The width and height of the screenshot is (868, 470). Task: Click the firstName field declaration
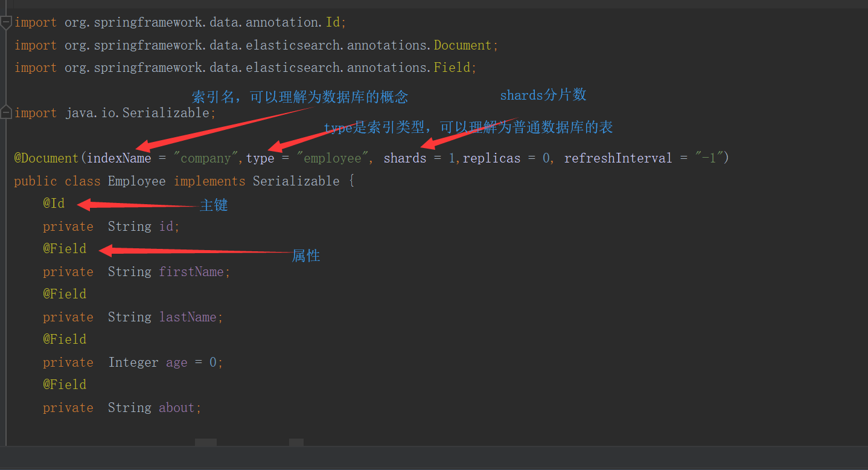[x=192, y=271]
